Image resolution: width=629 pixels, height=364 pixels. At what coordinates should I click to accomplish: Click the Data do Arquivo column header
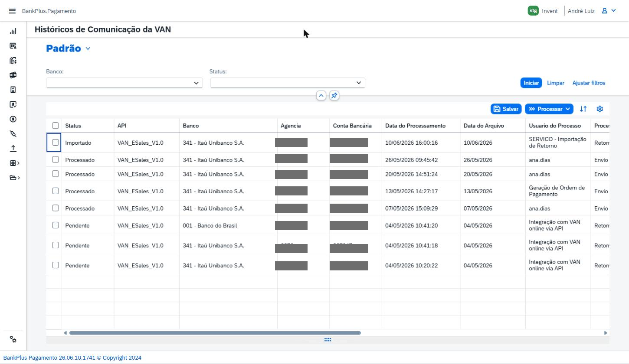click(x=493, y=126)
